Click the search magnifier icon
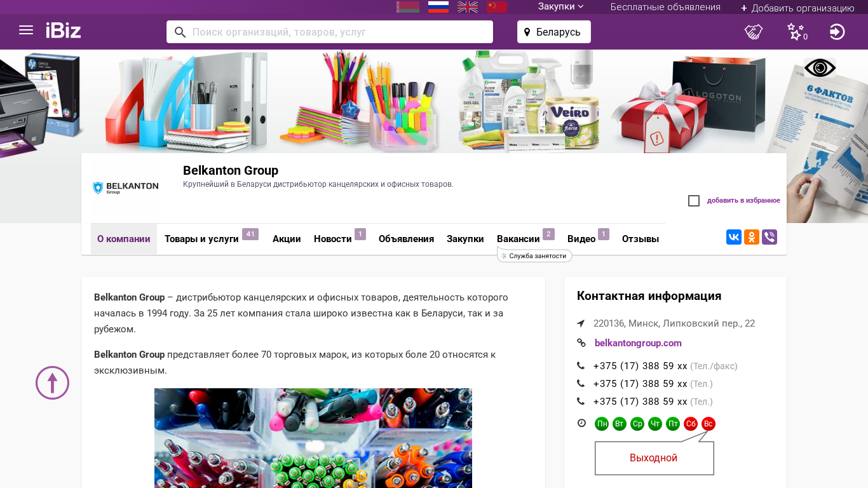The width and height of the screenshot is (868, 488). [180, 32]
